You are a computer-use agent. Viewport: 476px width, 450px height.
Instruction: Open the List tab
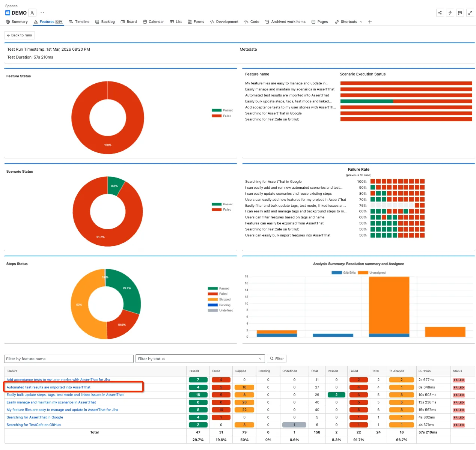point(176,22)
